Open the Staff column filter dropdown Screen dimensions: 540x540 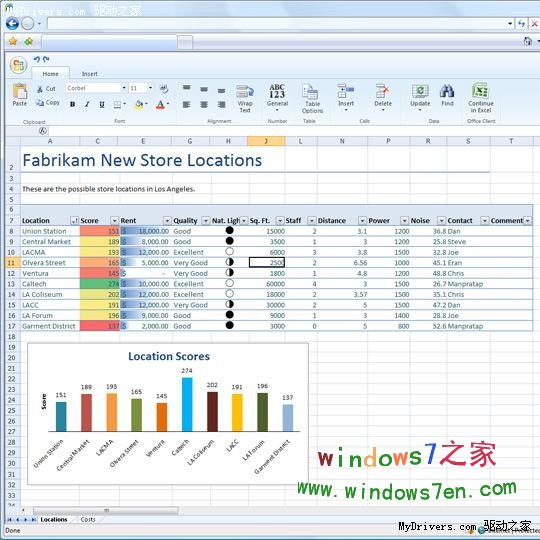click(311, 220)
